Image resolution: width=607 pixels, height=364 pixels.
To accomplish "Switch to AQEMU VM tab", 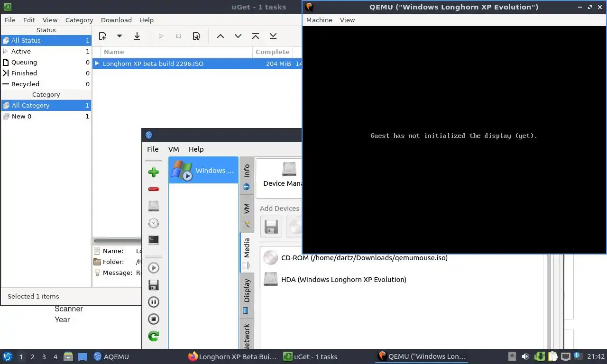I will coord(247,214).
